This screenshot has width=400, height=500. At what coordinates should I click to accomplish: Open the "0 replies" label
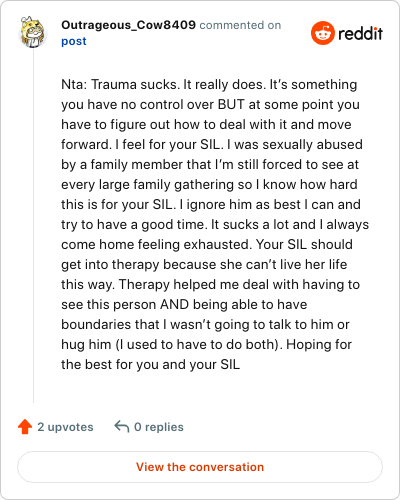pyautogui.click(x=159, y=427)
